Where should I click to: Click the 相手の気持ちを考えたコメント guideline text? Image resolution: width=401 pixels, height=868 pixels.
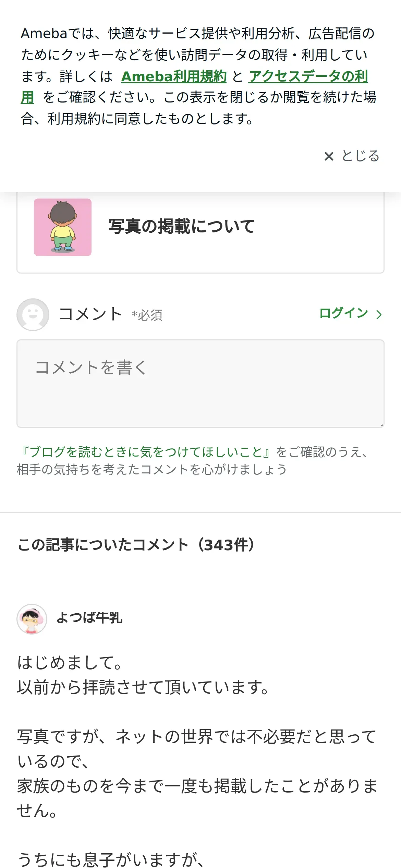coord(151,470)
